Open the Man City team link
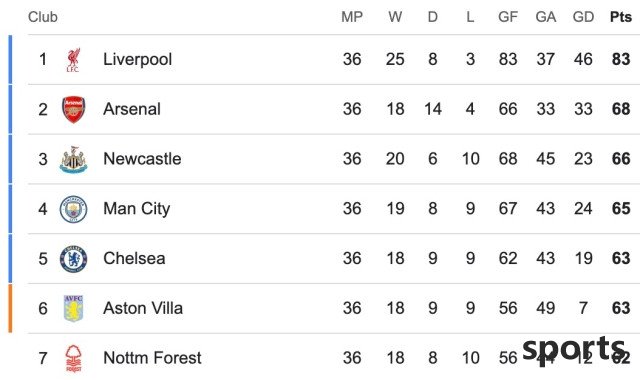This screenshot has height=380, width=640. (137, 209)
